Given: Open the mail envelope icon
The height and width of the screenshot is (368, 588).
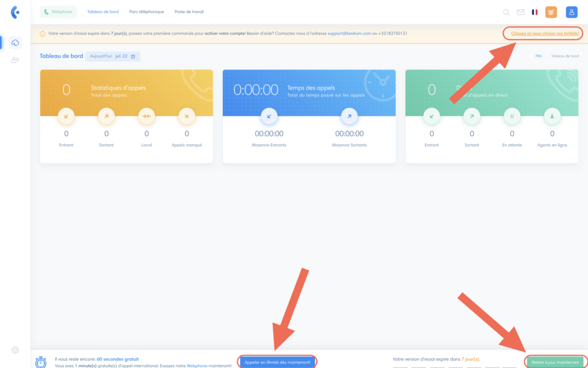Looking at the screenshot, I should click(x=521, y=12).
